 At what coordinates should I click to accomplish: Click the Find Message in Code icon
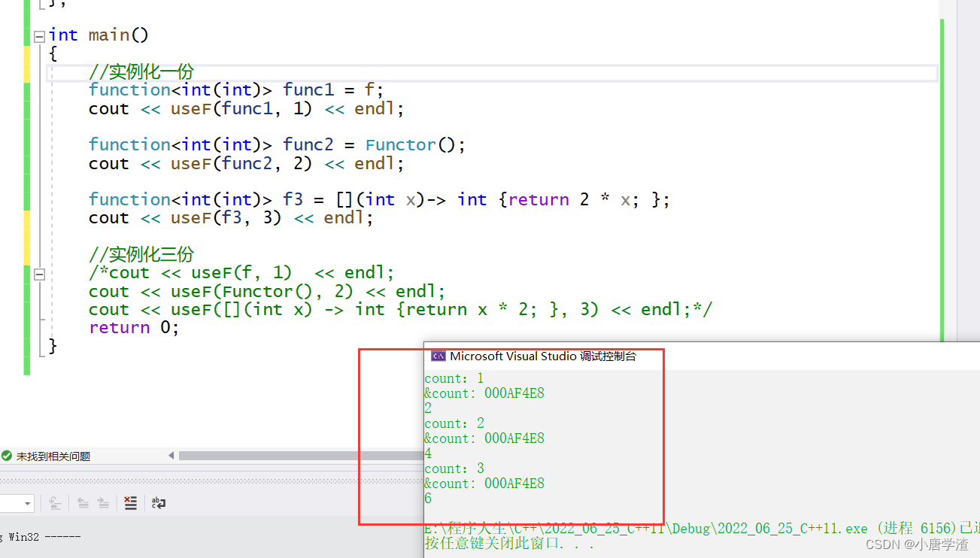(x=55, y=503)
